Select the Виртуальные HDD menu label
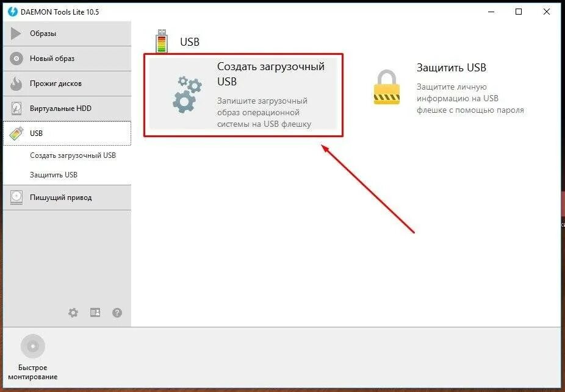The width and height of the screenshot is (565, 392). tap(60, 109)
